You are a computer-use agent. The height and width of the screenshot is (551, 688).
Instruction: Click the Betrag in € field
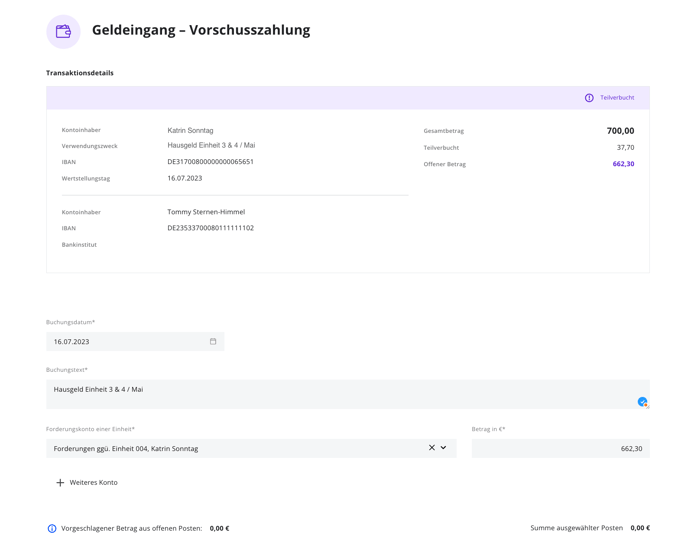[x=561, y=448]
